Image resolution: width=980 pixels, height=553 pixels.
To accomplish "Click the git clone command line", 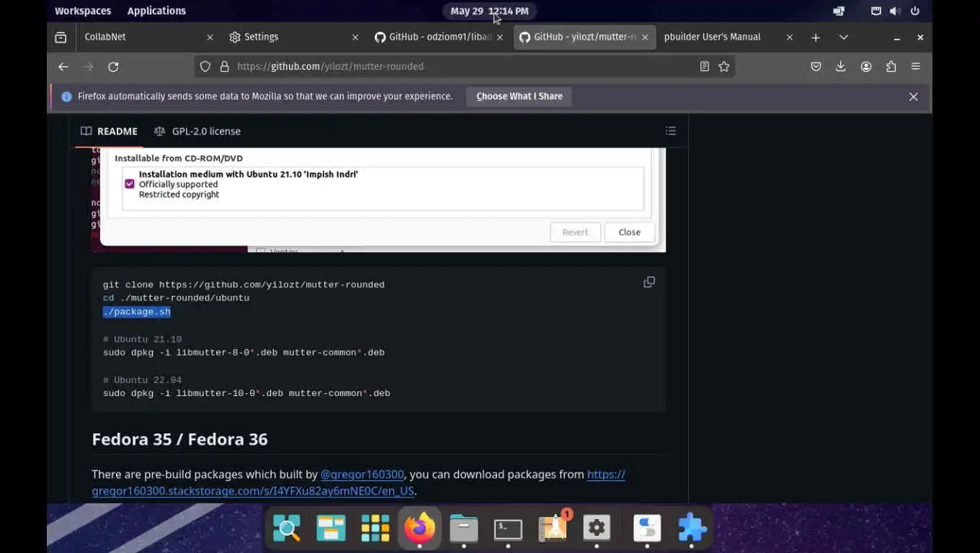I will [244, 284].
